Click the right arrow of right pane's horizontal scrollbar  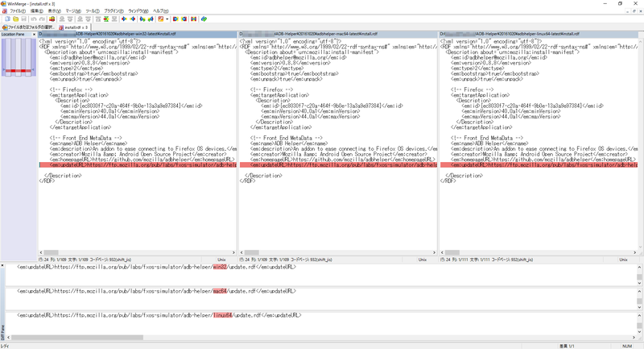click(x=634, y=252)
